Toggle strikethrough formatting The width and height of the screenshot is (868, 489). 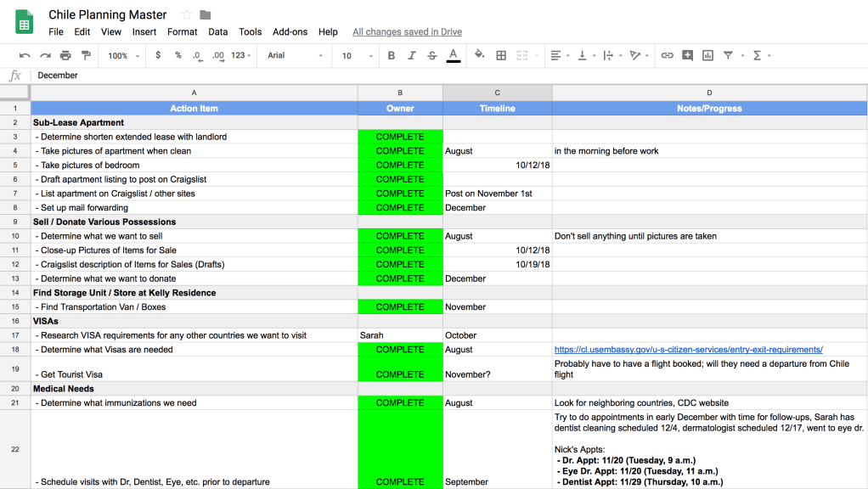click(x=432, y=56)
